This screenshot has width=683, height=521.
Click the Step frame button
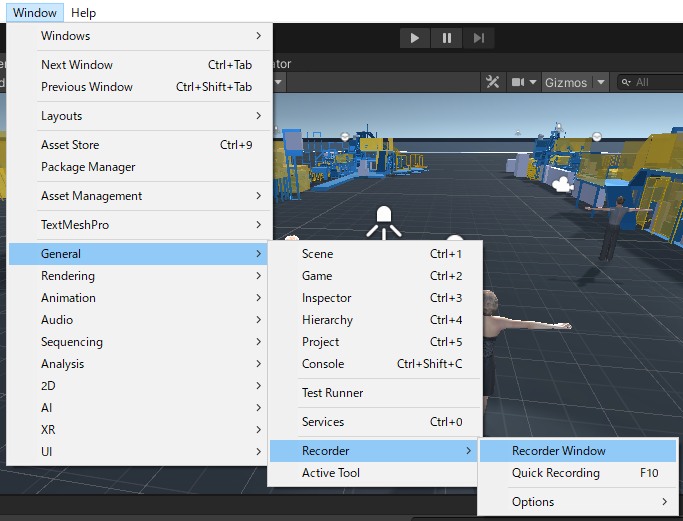(x=479, y=38)
